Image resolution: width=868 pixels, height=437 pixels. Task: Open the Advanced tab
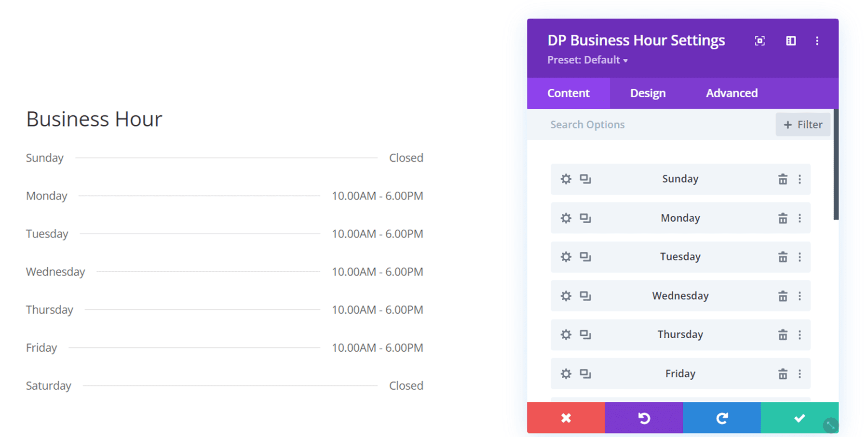pyautogui.click(x=731, y=93)
